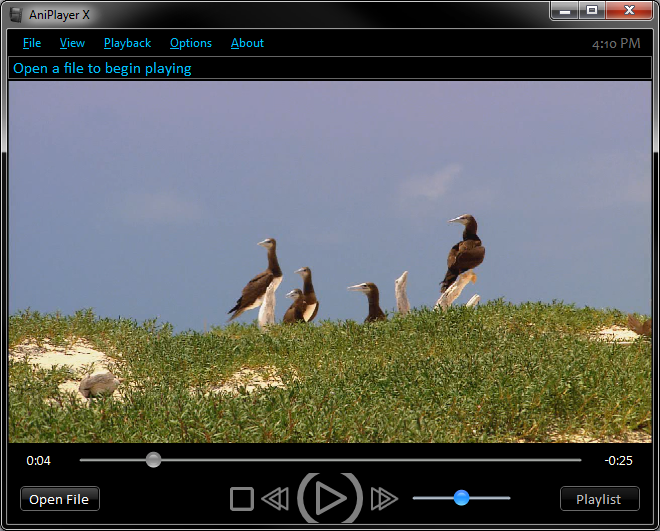Click the fast forward double-arrow icon

(x=384, y=498)
